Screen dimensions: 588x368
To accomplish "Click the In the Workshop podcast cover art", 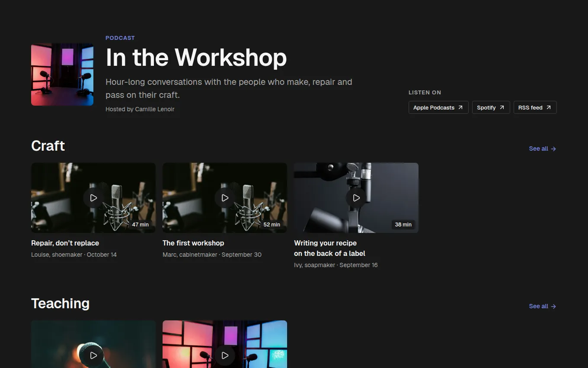I will (x=62, y=74).
